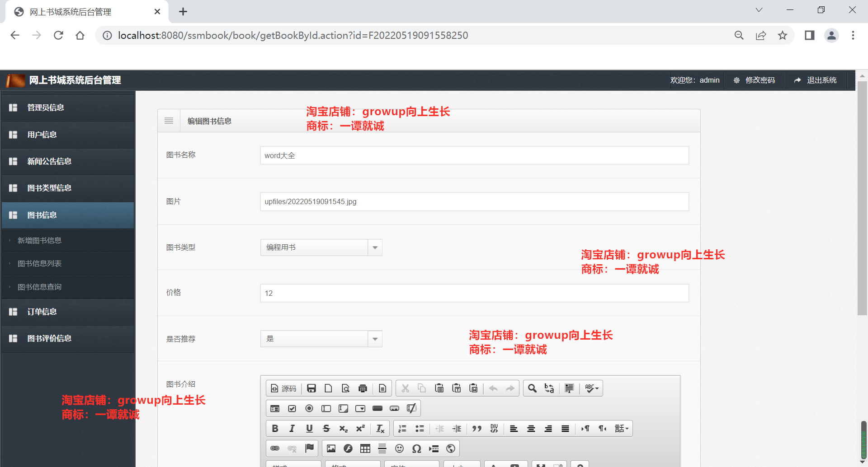Insert a checkbox form field icon
This screenshot has height=467, width=868.
[292, 409]
